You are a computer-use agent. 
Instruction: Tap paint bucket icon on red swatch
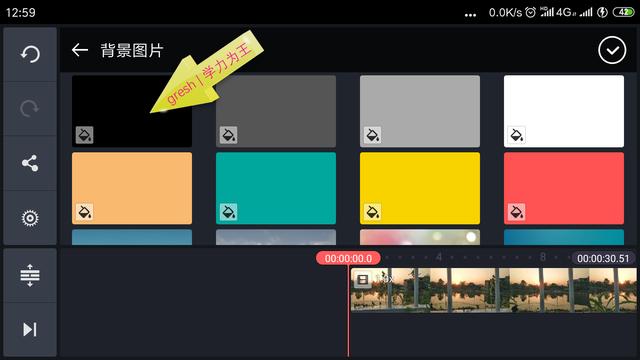tap(517, 212)
